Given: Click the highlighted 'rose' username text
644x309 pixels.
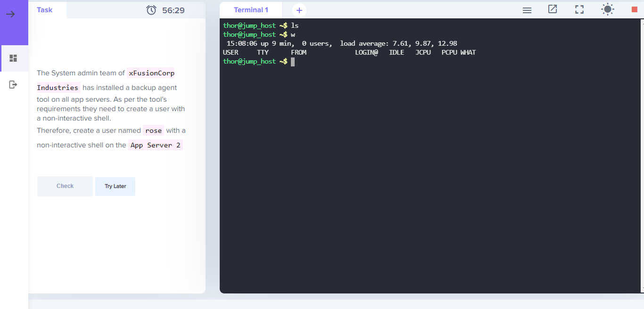Looking at the screenshot, I should 154,130.
